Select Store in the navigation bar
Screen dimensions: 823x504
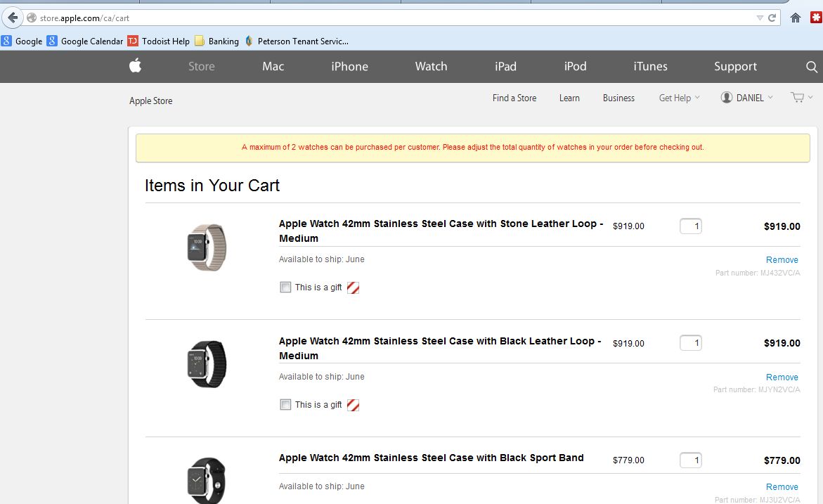[x=202, y=66]
